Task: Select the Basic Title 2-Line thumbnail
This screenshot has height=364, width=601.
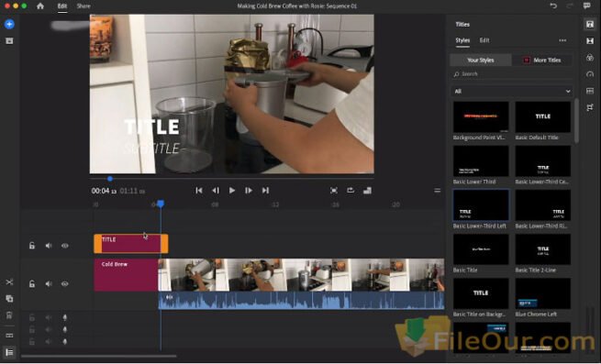Action: (x=543, y=249)
